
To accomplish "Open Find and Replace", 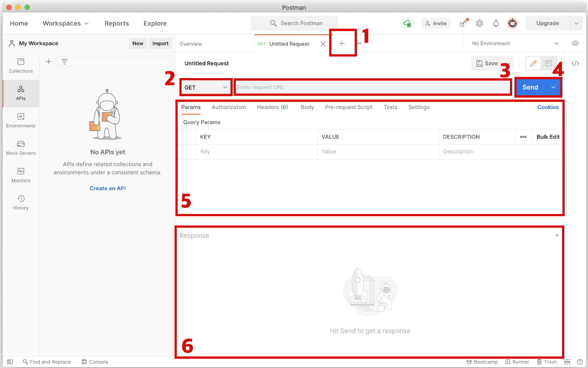I will (47, 362).
